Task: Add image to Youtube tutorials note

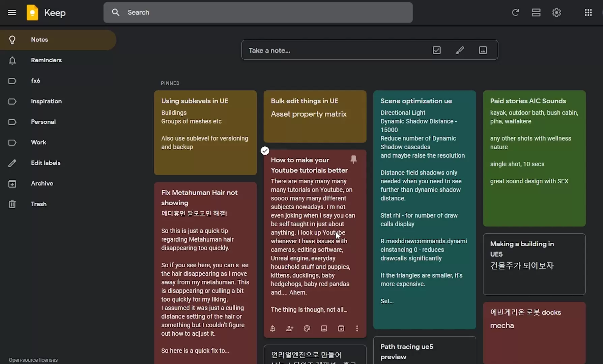Action: point(324,328)
